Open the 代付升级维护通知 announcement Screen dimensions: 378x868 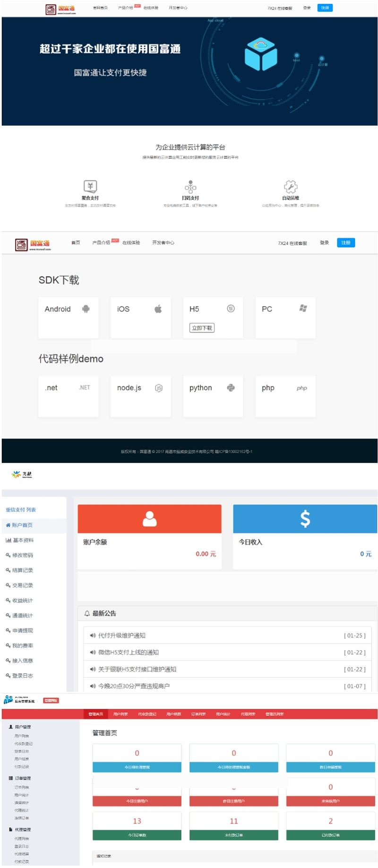pos(121,636)
